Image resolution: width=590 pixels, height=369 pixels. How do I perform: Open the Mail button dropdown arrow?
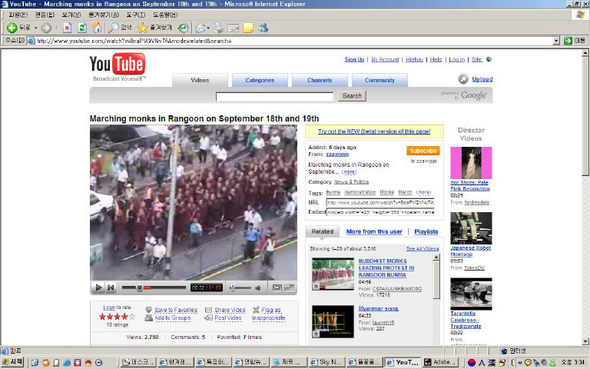point(208,28)
